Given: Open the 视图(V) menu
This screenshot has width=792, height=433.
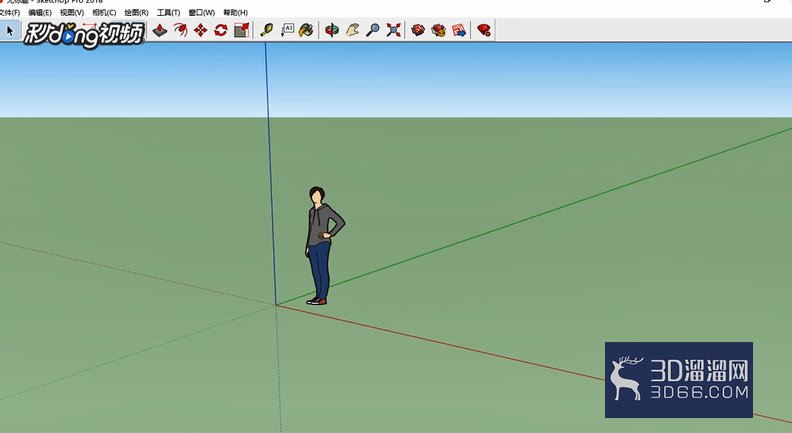Looking at the screenshot, I should coord(72,13).
